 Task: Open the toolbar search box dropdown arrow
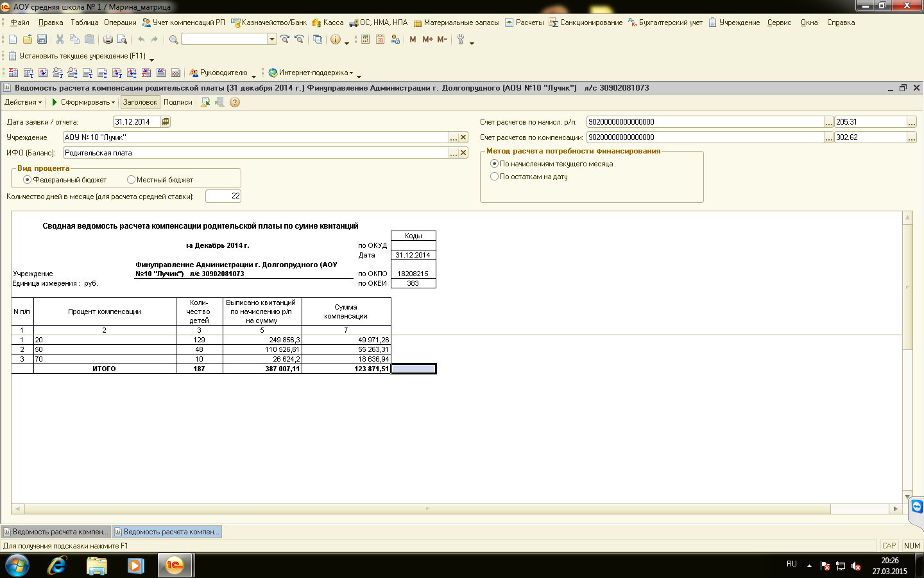272,39
